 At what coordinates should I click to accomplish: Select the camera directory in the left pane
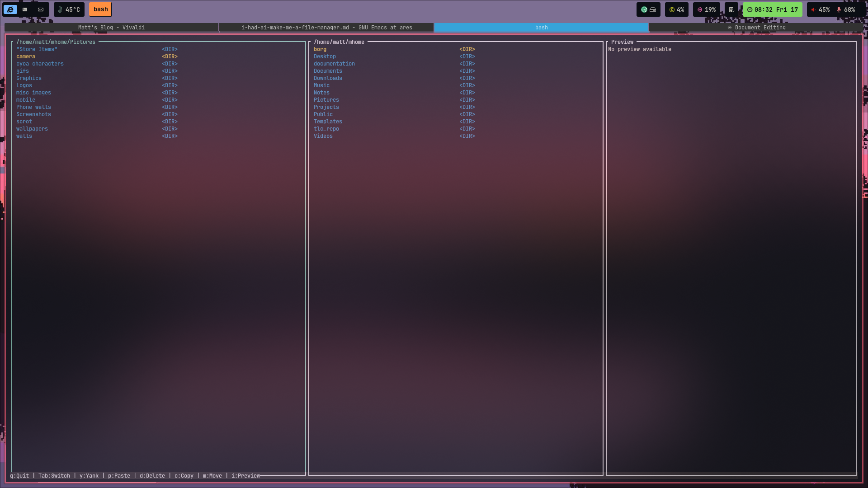pos(26,56)
